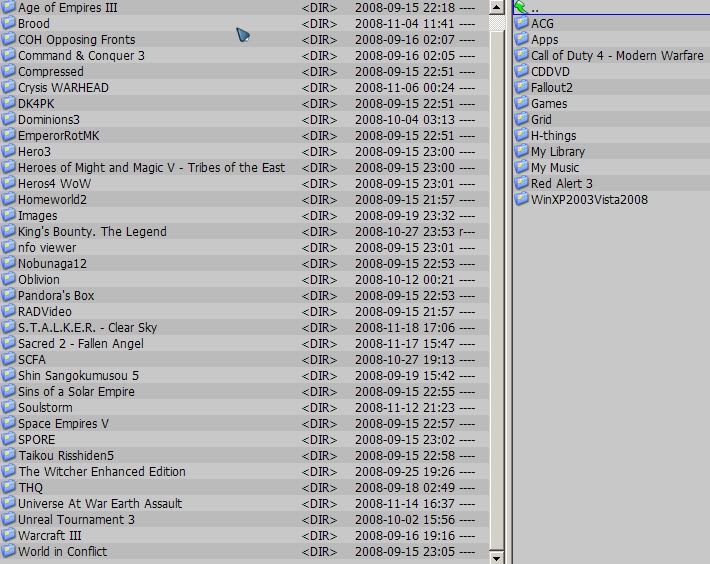Viewport: 710px width, 564px height.
Task: Click the THQ folder icon
Action: pos(8,488)
